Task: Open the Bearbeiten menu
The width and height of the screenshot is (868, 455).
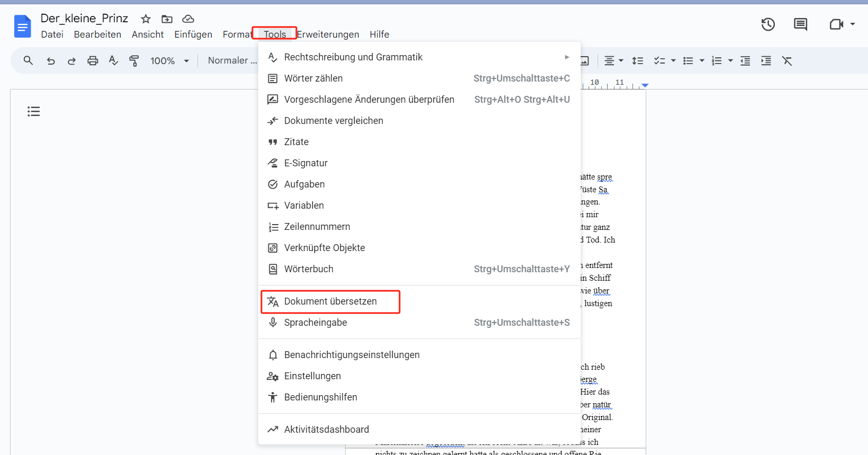Action: pyautogui.click(x=97, y=34)
